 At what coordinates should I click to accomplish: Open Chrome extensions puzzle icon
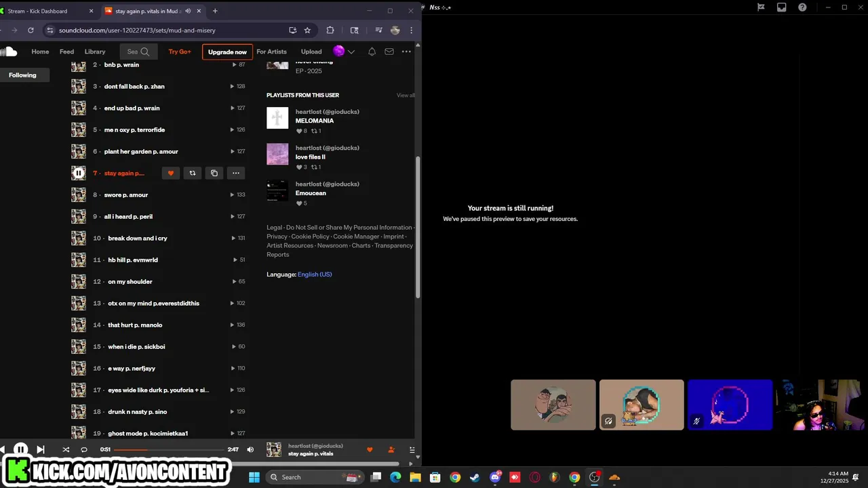click(x=330, y=30)
